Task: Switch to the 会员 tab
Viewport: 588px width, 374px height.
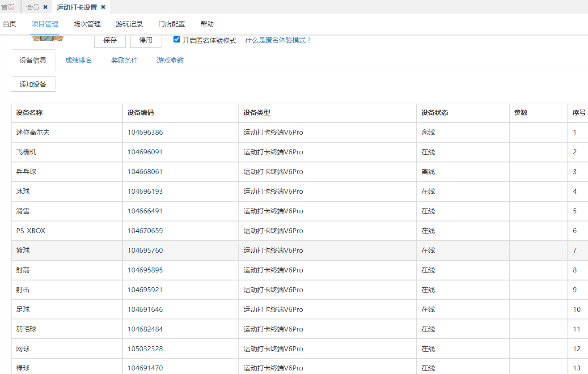Action: pyautogui.click(x=33, y=7)
